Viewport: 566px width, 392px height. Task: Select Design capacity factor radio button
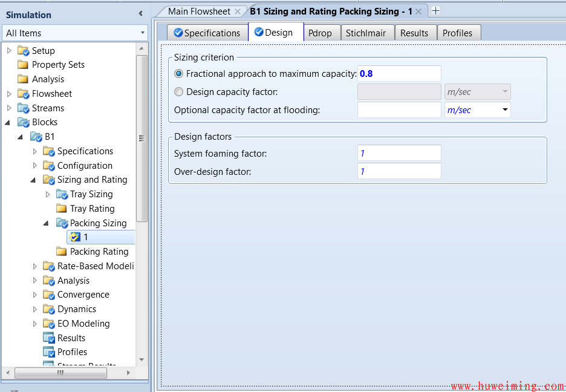178,92
